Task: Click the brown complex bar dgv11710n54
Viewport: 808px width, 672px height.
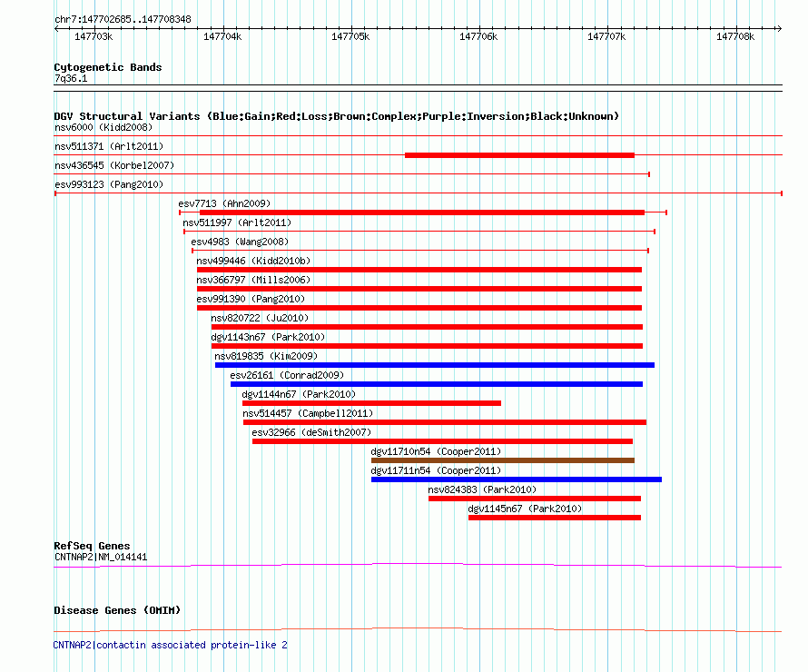Action: point(502,460)
